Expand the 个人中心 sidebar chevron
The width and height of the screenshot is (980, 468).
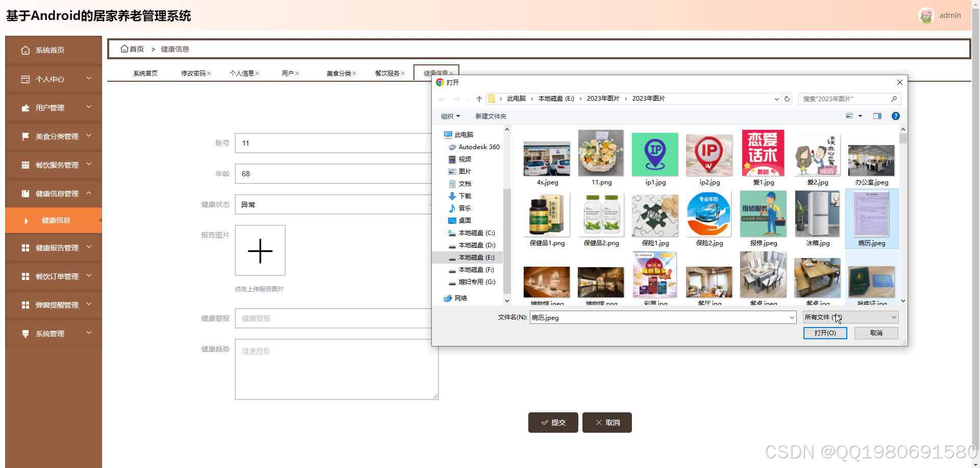[88, 79]
